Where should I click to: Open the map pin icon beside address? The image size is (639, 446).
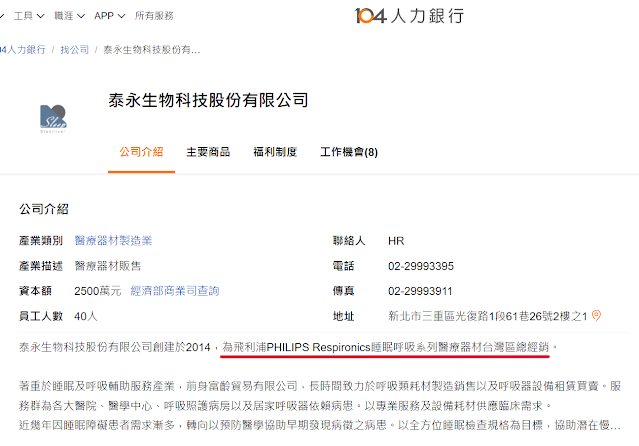click(x=596, y=316)
